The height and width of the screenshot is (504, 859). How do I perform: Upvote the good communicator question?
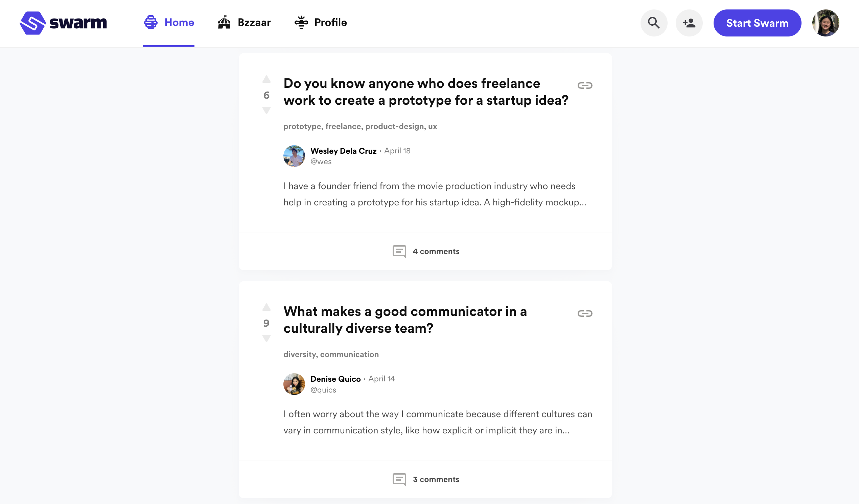coord(266,307)
